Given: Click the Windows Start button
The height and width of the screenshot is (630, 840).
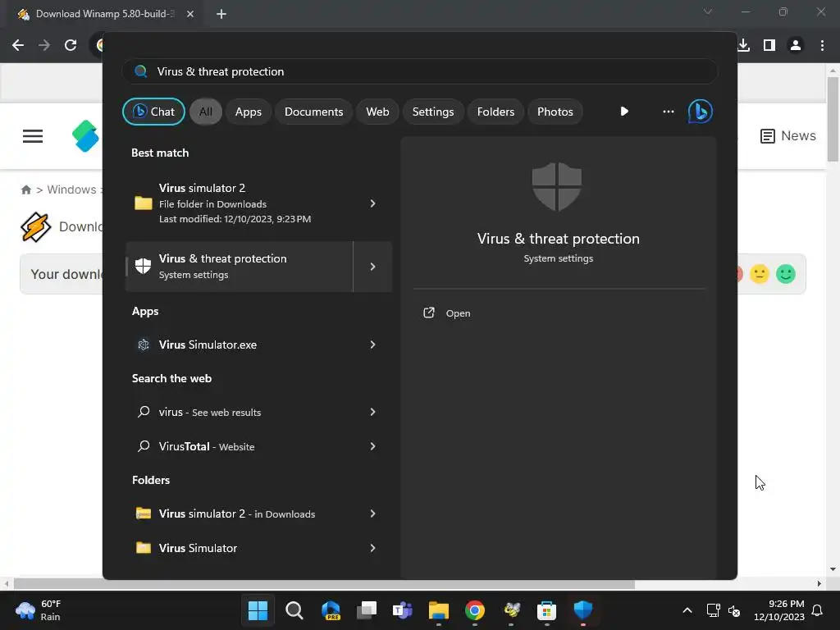Looking at the screenshot, I should click(258, 609).
